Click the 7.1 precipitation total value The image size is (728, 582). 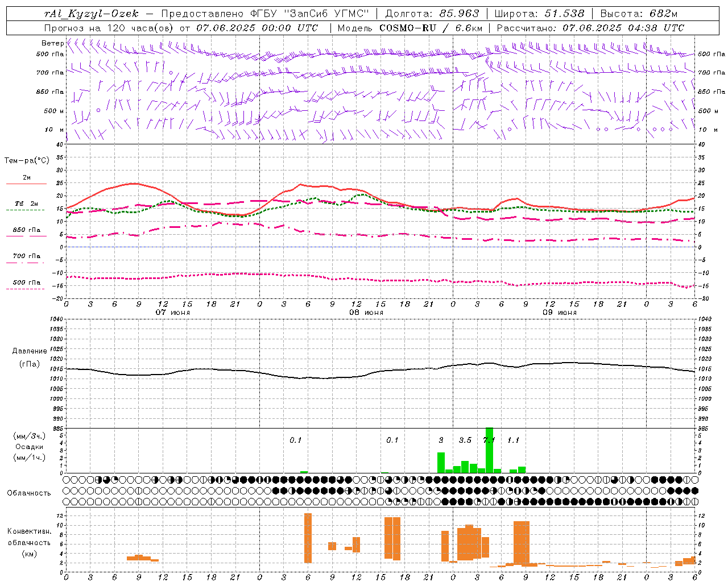489,440
